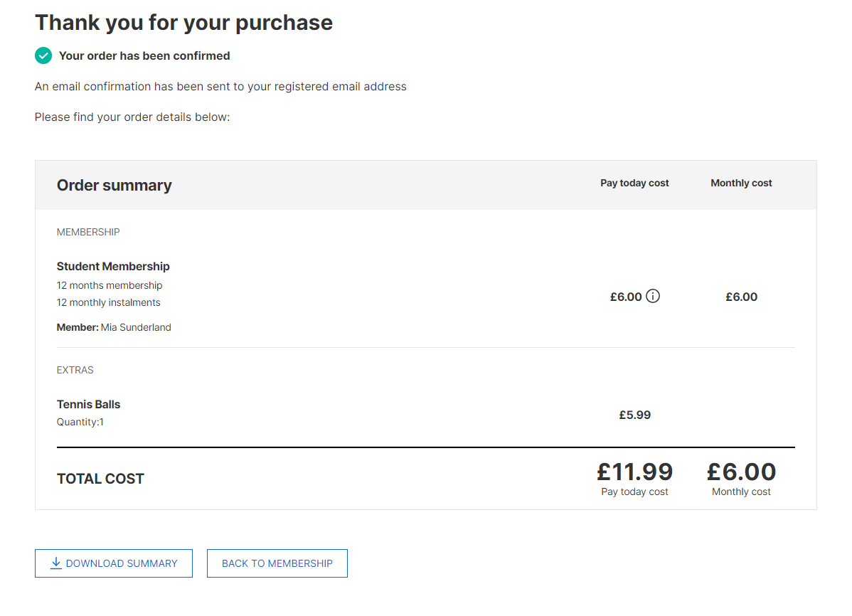Click the download arrow icon

55,563
